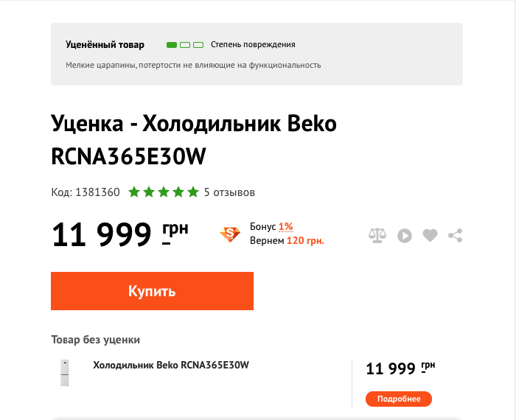Open the 5 отзывов reviews link

point(229,192)
